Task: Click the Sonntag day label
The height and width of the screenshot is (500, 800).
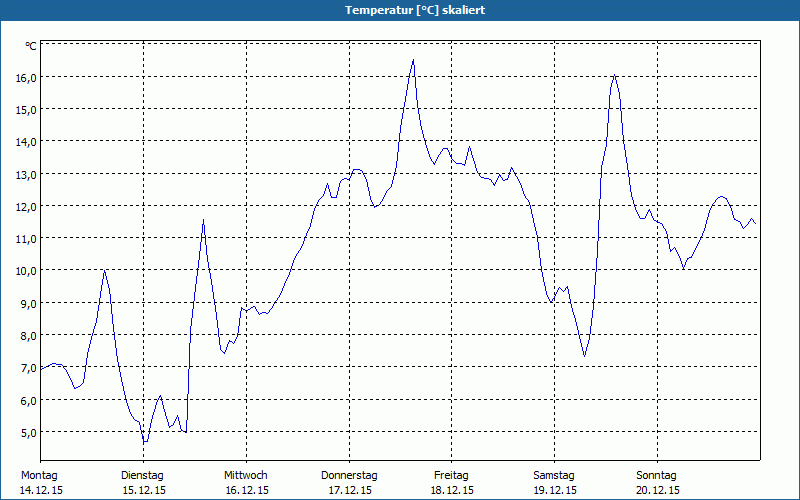Action: pyautogui.click(x=656, y=476)
